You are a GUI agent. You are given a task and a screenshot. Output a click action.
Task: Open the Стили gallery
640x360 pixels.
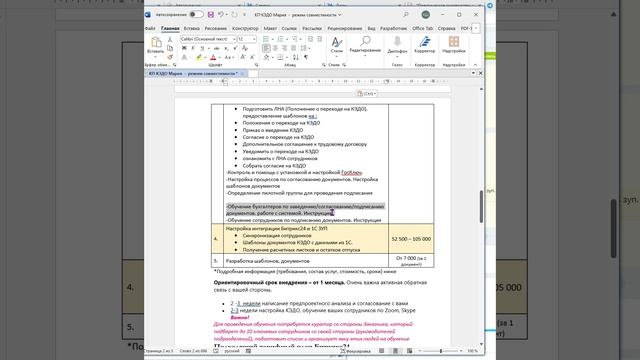pos(337,45)
